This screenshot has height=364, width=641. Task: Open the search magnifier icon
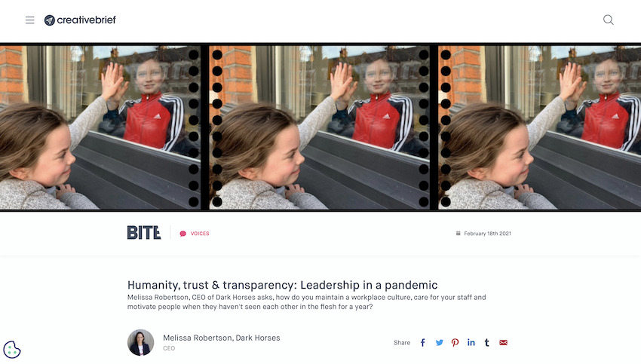[609, 20]
